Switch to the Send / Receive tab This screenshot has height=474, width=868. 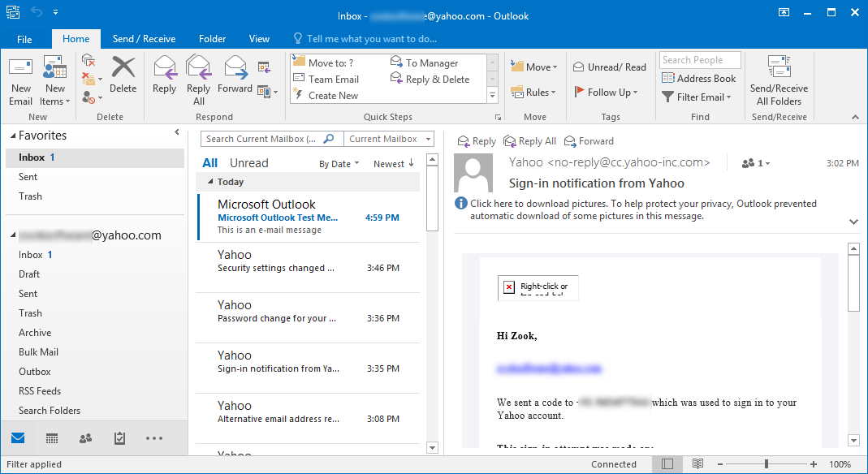tap(144, 38)
